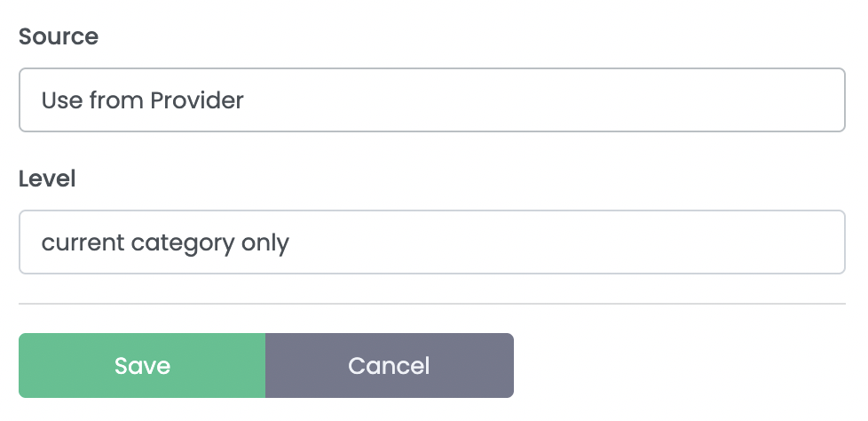Focus the Level selection box
The width and height of the screenshot is (868, 421).
(x=431, y=242)
